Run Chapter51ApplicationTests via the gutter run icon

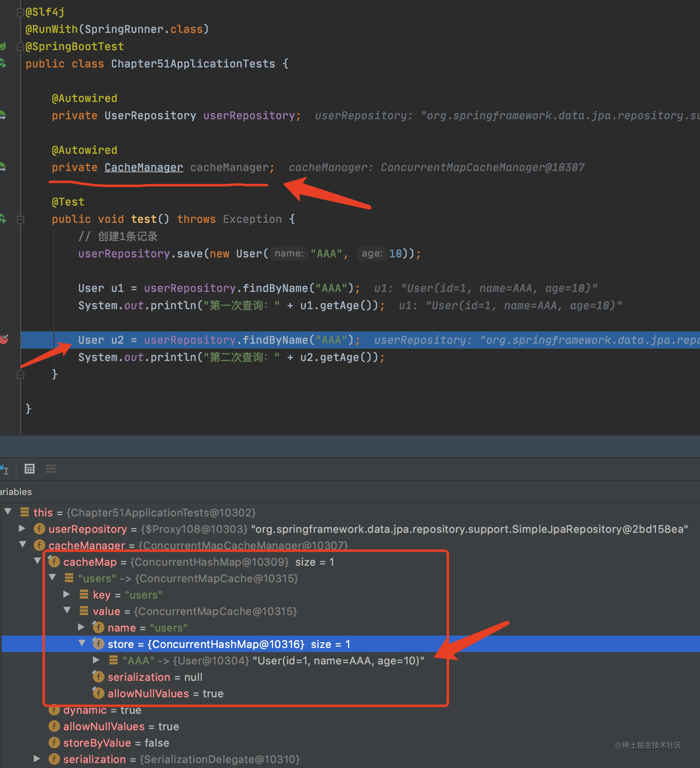(x=3, y=62)
